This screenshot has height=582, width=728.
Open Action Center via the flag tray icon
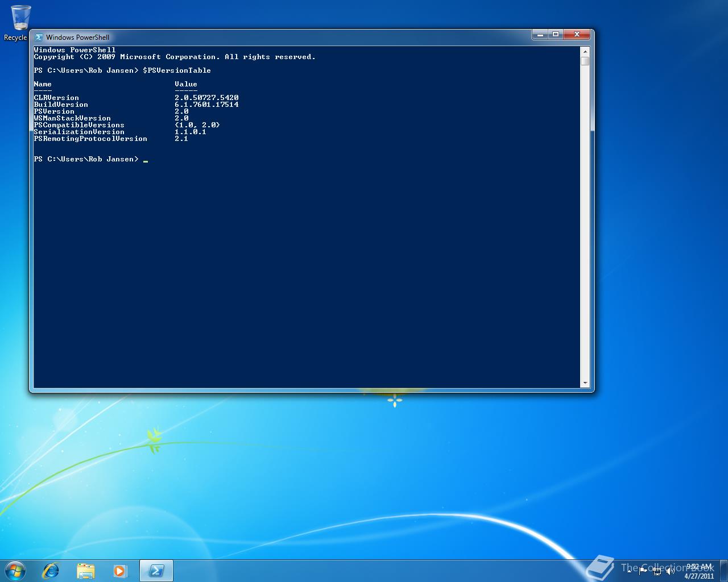643,571
